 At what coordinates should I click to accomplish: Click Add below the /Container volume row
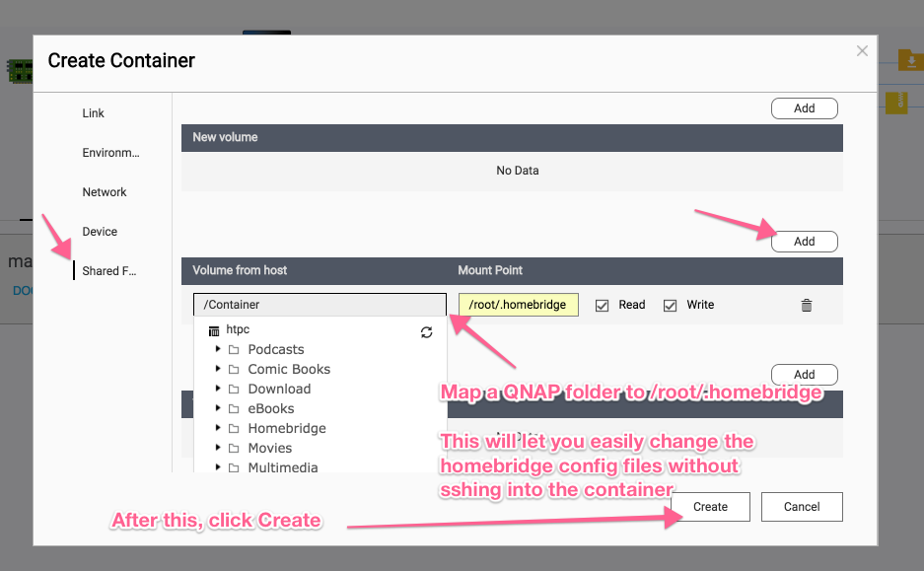coord(805,374)
